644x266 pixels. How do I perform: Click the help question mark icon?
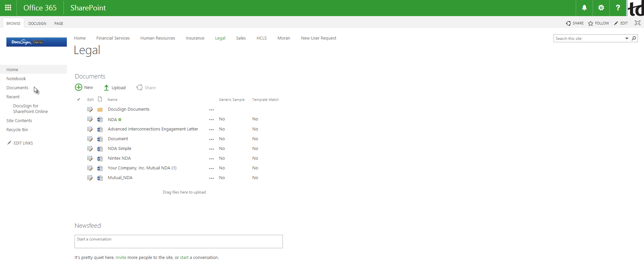click(x=617, y=8)
